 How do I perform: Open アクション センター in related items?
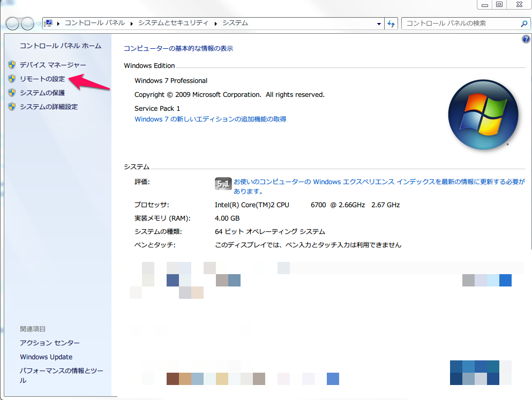(49, 343)
